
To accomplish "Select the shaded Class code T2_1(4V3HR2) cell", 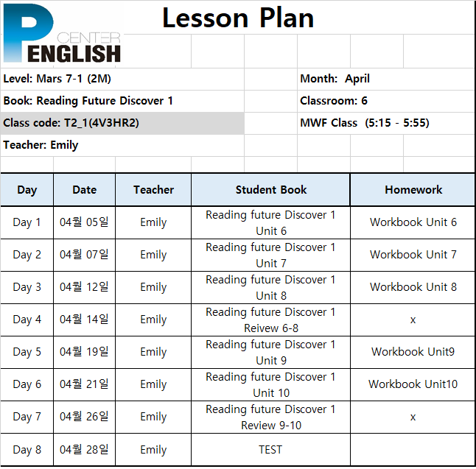I will [x=122, y=123].
